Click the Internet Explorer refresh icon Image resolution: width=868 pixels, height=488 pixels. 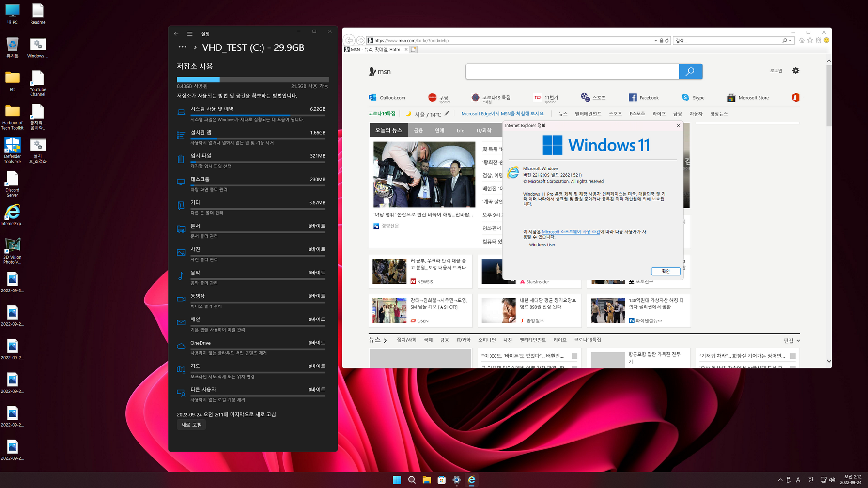(667, 41)
